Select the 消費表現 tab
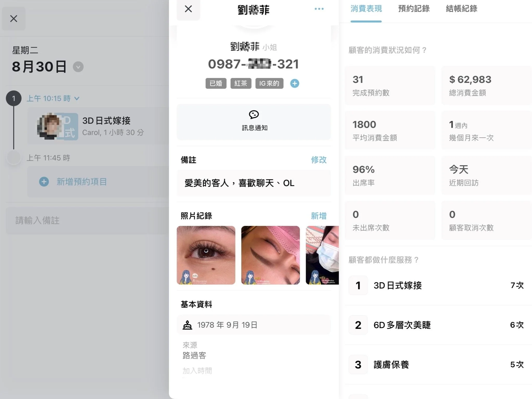 (366, 9)
